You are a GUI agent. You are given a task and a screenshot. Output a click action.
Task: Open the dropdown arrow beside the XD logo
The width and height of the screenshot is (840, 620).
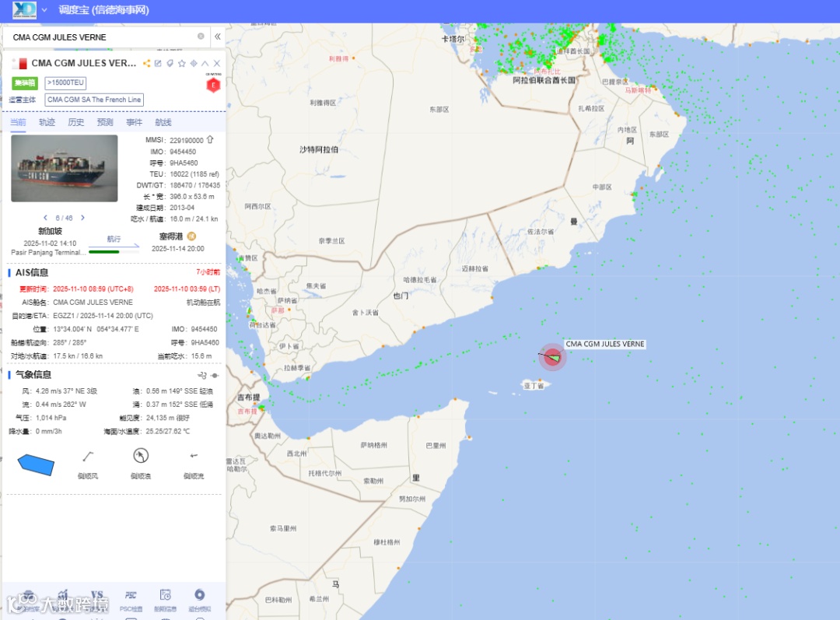click(x=44, y=10)
